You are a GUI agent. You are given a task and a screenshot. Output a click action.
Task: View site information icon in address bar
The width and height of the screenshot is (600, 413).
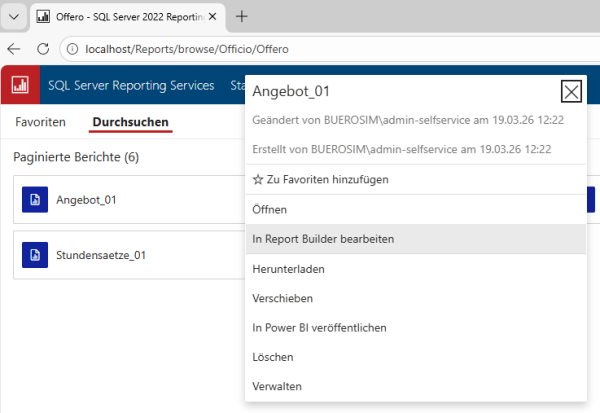(74, 48)
